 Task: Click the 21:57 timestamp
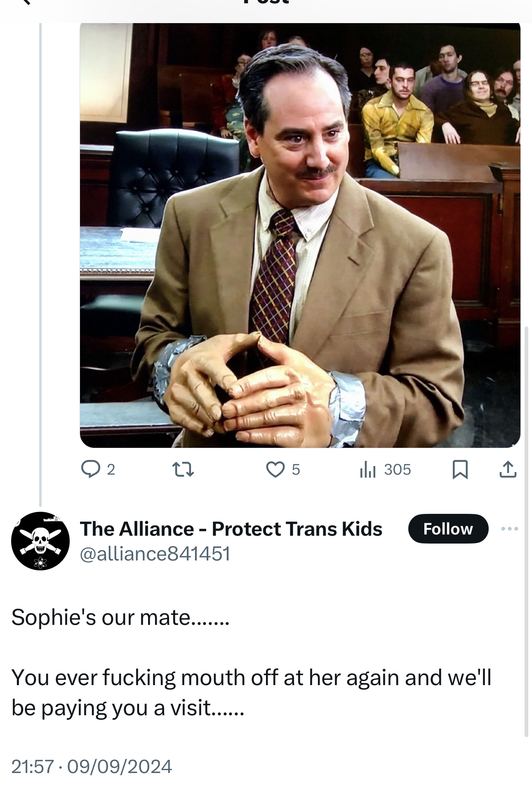point(32,766)
